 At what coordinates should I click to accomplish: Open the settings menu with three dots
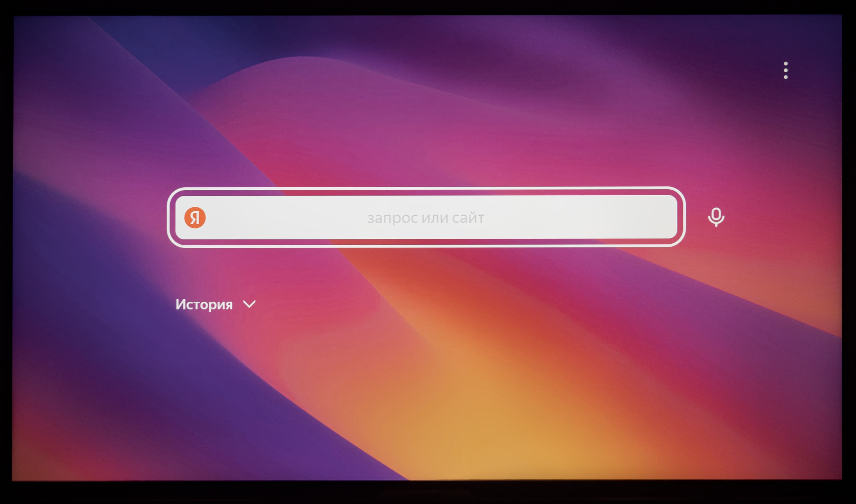(x=785, y=70)
